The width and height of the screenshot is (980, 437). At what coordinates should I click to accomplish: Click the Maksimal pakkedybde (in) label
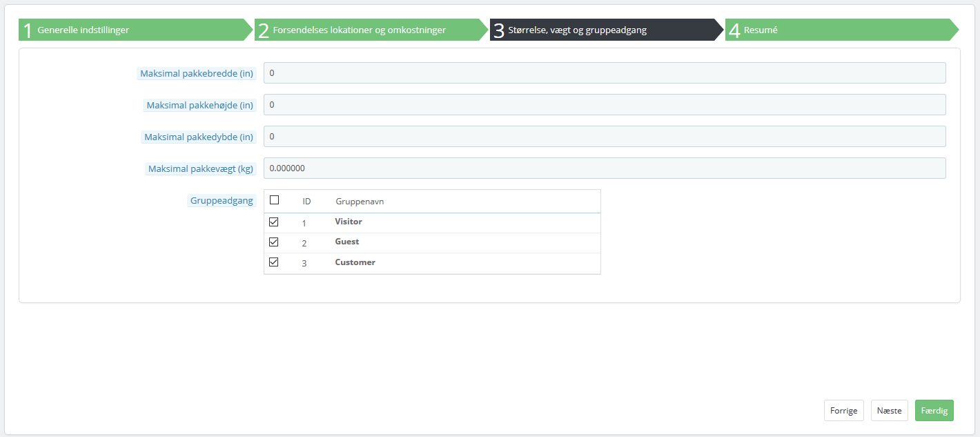click(x=199, y=137)
